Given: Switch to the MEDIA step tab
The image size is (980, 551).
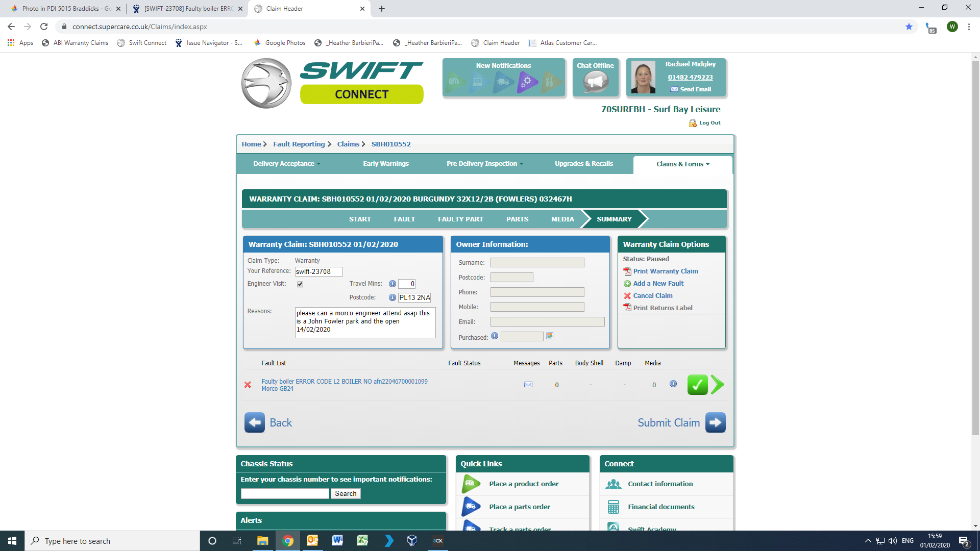Looking at the screenshot, I should [x=562, y=219].
